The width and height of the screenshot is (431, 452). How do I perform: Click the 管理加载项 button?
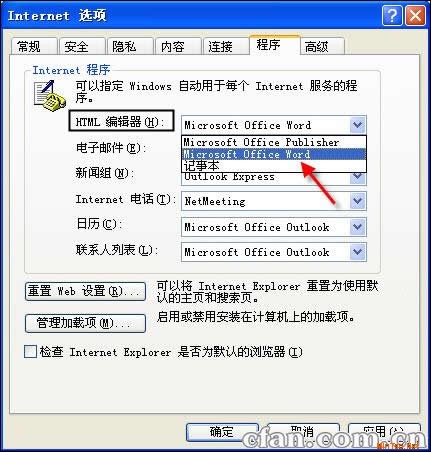pyautogui.click(x=85, y=323)
